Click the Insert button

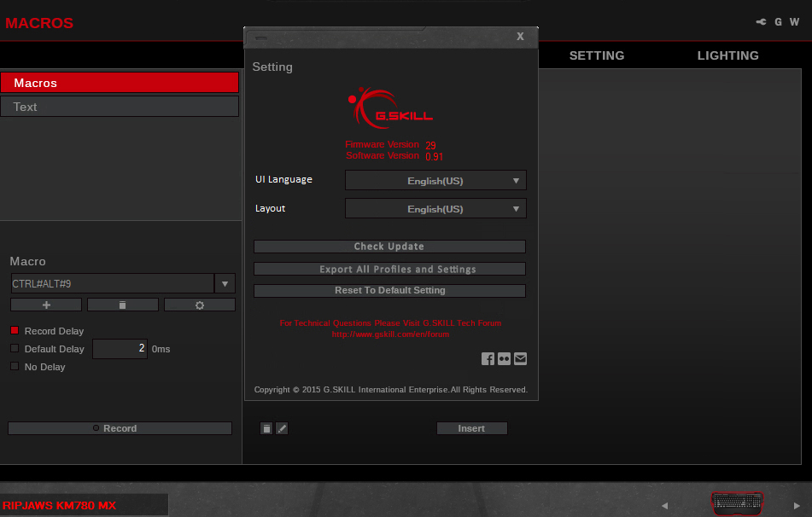pyautogui.click(x=472, y=428)
